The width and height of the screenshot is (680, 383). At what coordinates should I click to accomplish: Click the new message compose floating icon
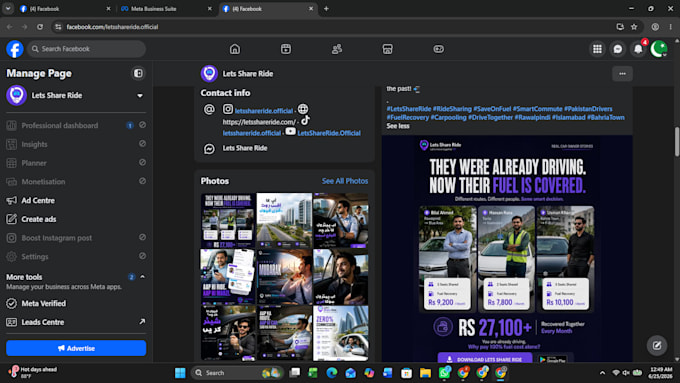657,345
